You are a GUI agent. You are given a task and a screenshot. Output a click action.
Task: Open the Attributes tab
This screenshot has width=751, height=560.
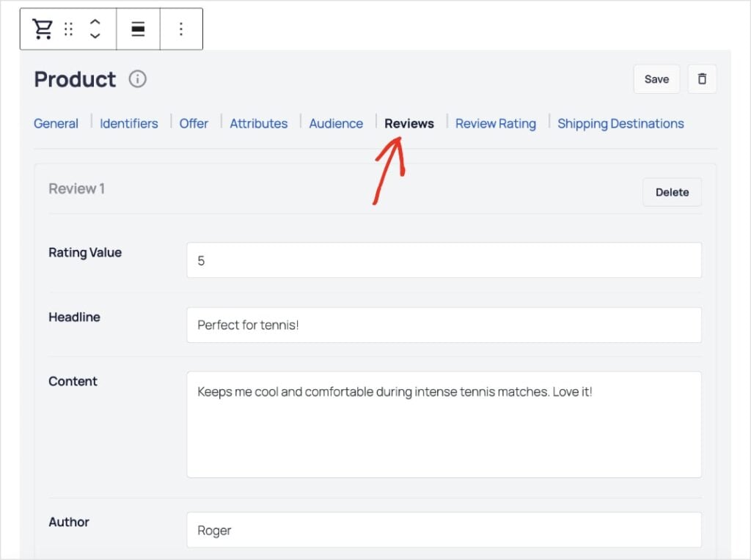(x=259, y=123)
